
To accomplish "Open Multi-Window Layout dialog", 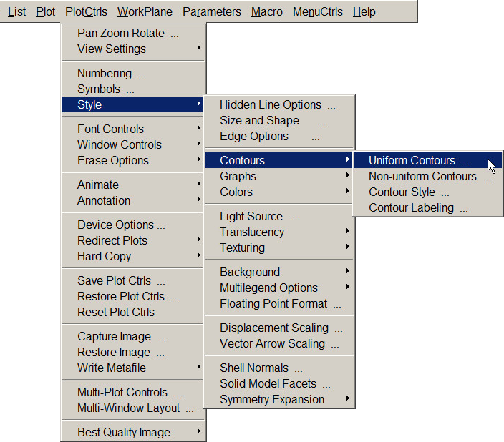I will [129, 408].
